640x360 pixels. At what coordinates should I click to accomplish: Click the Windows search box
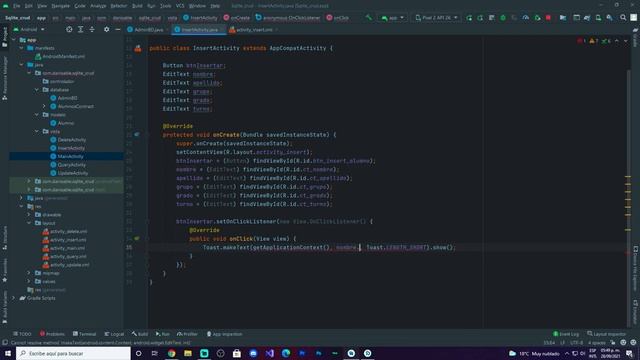pos(73,353)
